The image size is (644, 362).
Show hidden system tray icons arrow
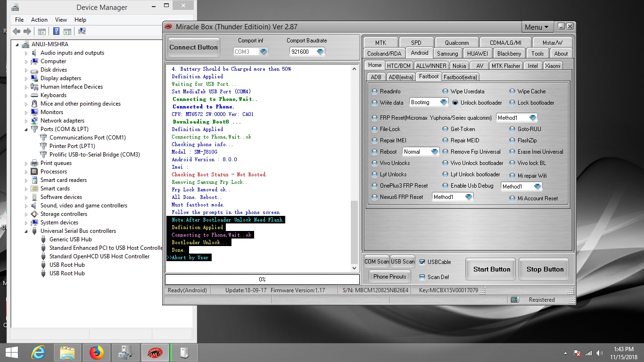(565, 353)
